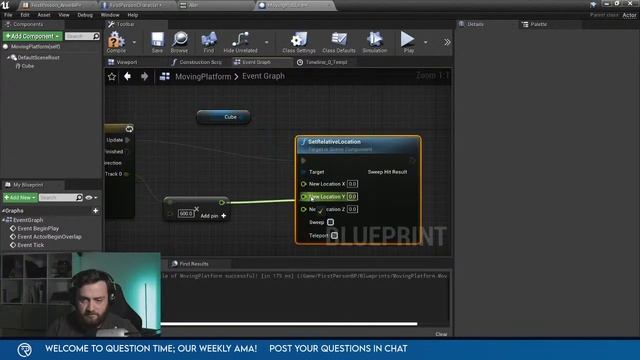Click Add New button in My Blueprint
This screenshot has height=360, width=640.
pyautogui.click(x=20, y=198)
